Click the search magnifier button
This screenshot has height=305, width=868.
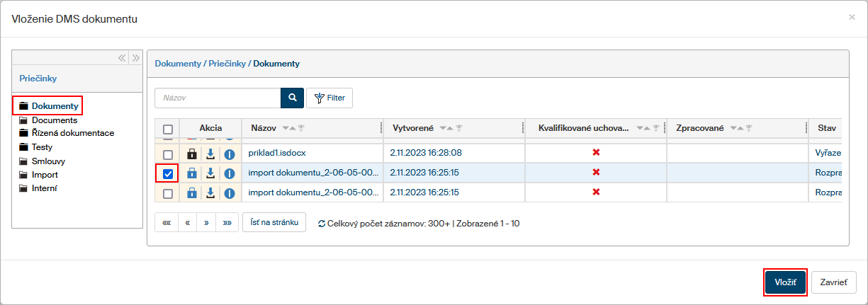pos(292,98)
